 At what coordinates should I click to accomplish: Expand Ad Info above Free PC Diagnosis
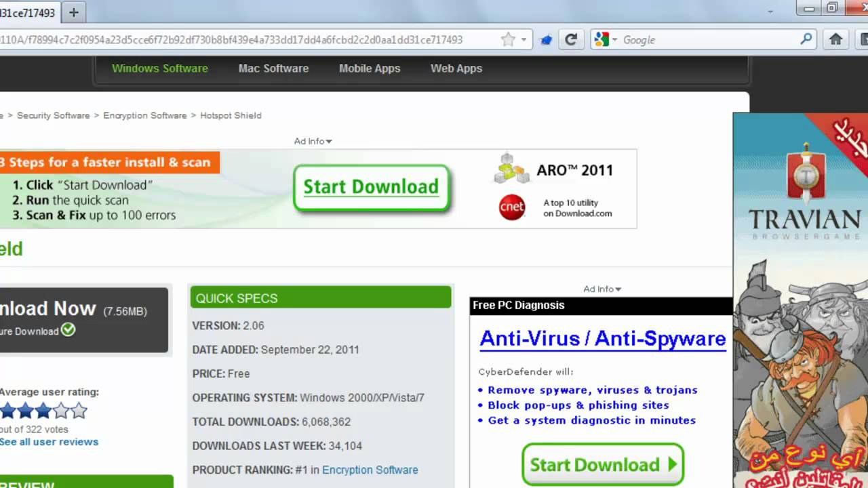tap(602, 289)
